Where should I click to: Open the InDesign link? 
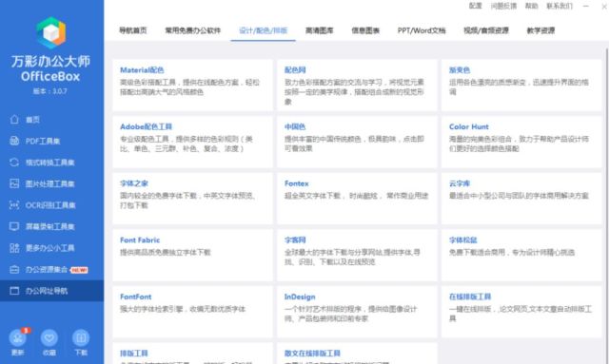(300, 297)
